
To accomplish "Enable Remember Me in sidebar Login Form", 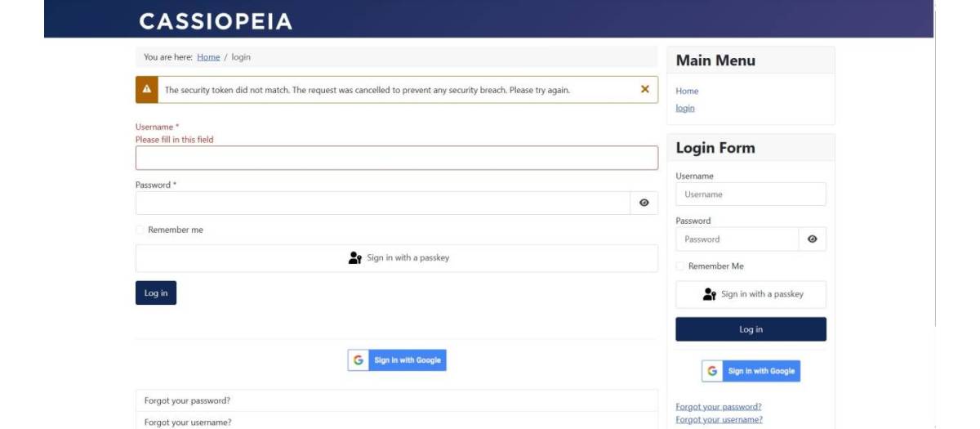I will point(680,266).
